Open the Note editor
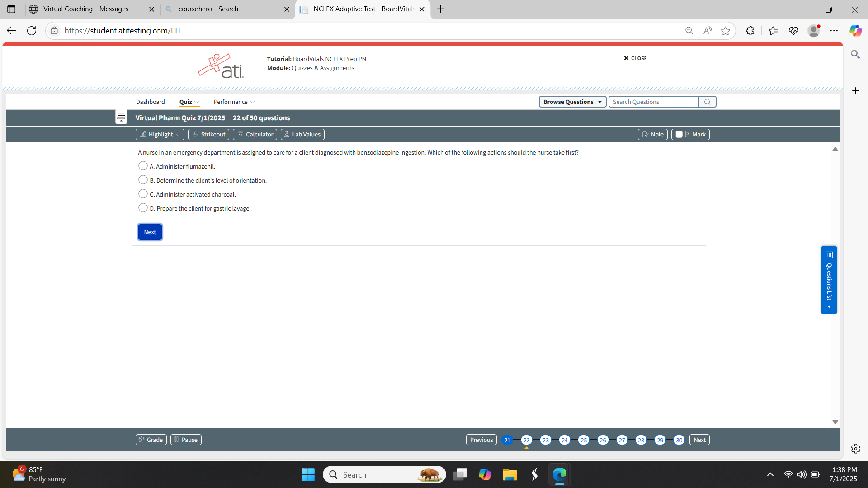This screenshot has height=488, width=868. [x=652, y=134]
